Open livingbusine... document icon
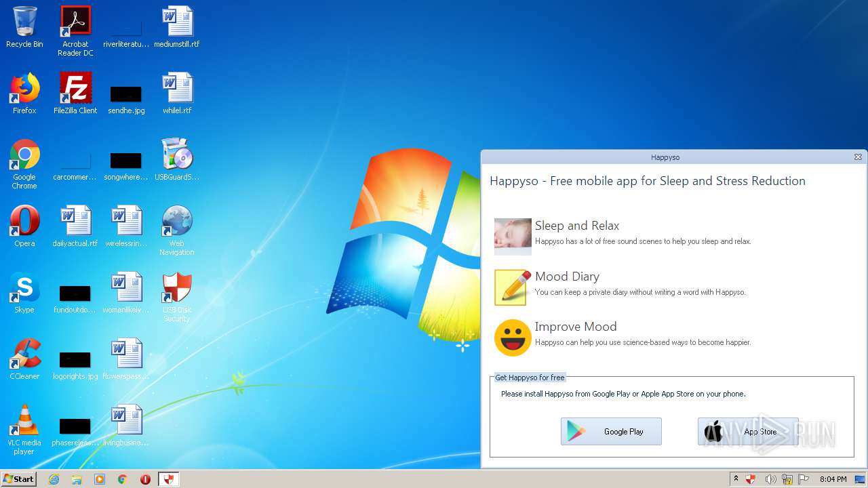 tap(126, 426)
